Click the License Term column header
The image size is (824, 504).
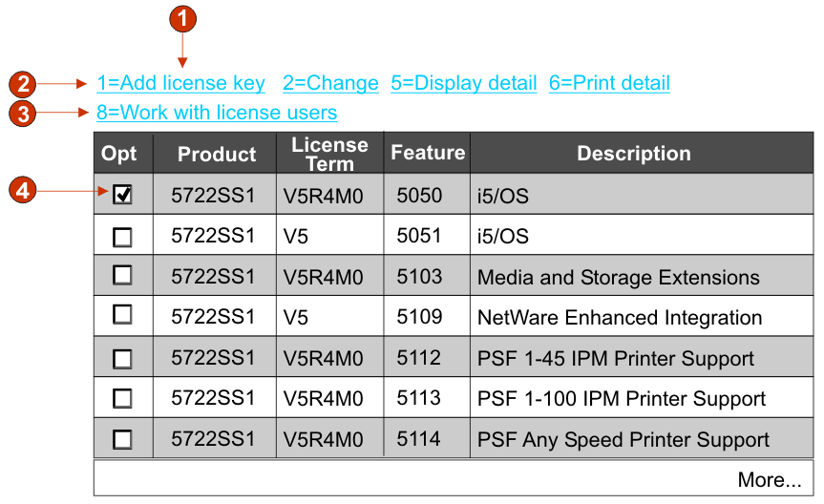[x=329, y=154]
